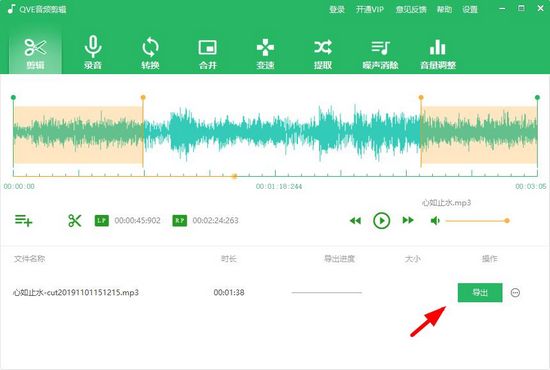Image resolution: width=550 pixels, height=370 pixels.
Task: Select file 心如止水-cut20191101151215.mp3
Action: [76, 292]
